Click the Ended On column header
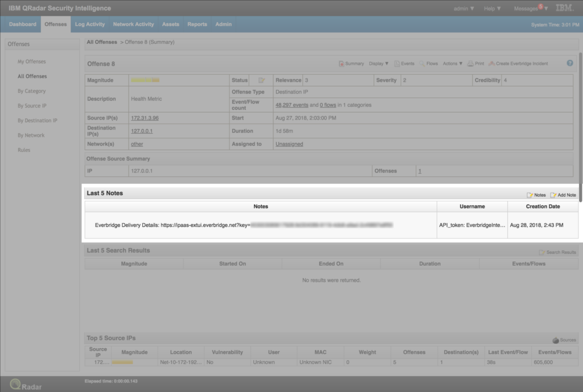This screenshot has height=392, width=583. [x=331, y=264]
